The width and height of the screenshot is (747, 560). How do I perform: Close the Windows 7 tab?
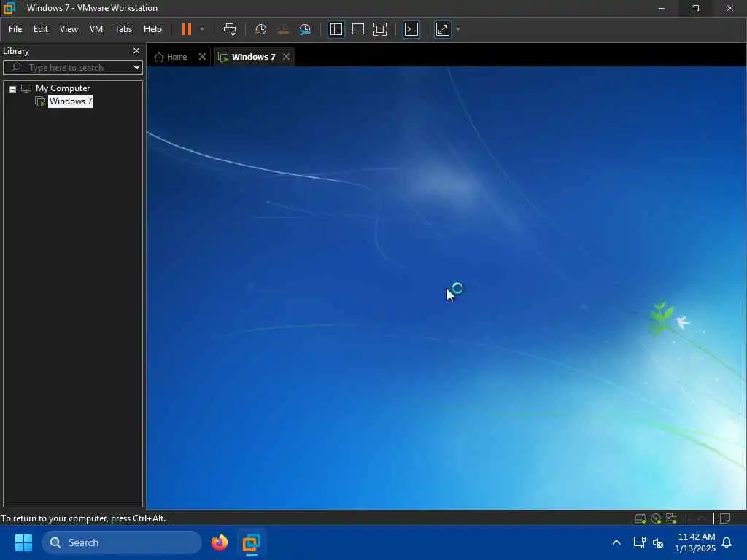pos(286,57)
